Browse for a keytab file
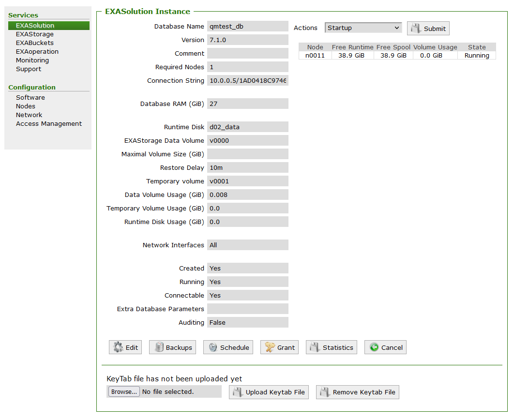 [x=124, y=392]
